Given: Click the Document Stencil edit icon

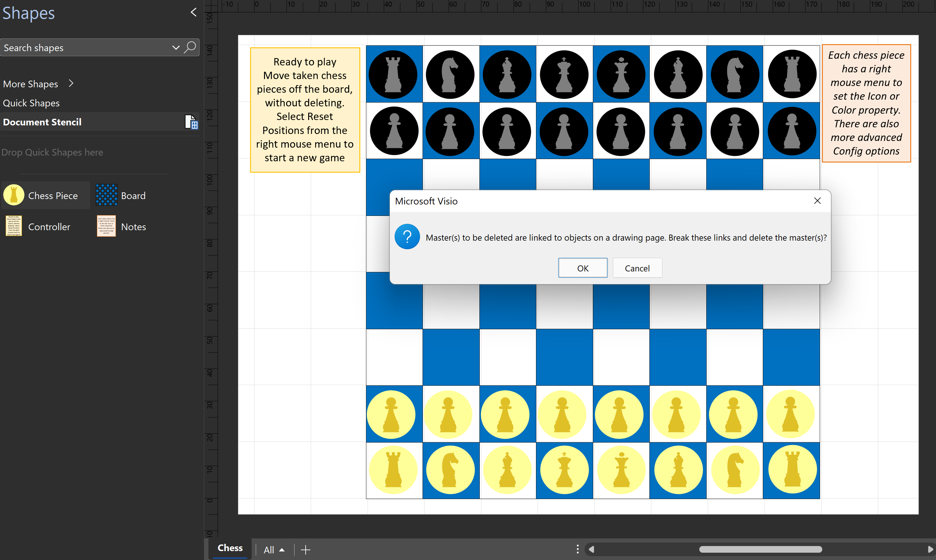Looking at the screenshot, I should tap(191, 122).
